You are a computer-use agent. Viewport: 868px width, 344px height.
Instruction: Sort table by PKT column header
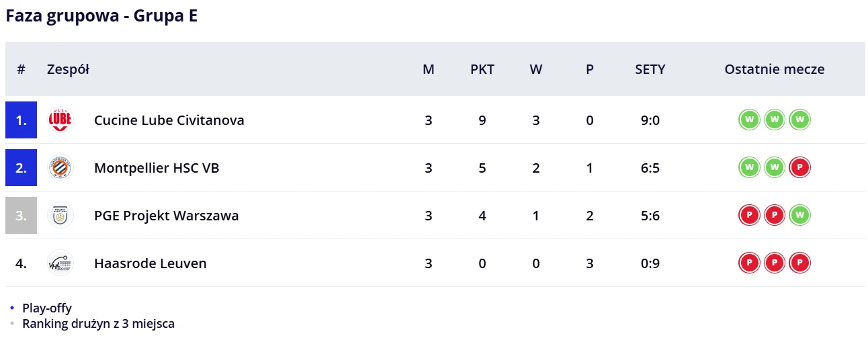pyautogui.click(x=482, y=69)
